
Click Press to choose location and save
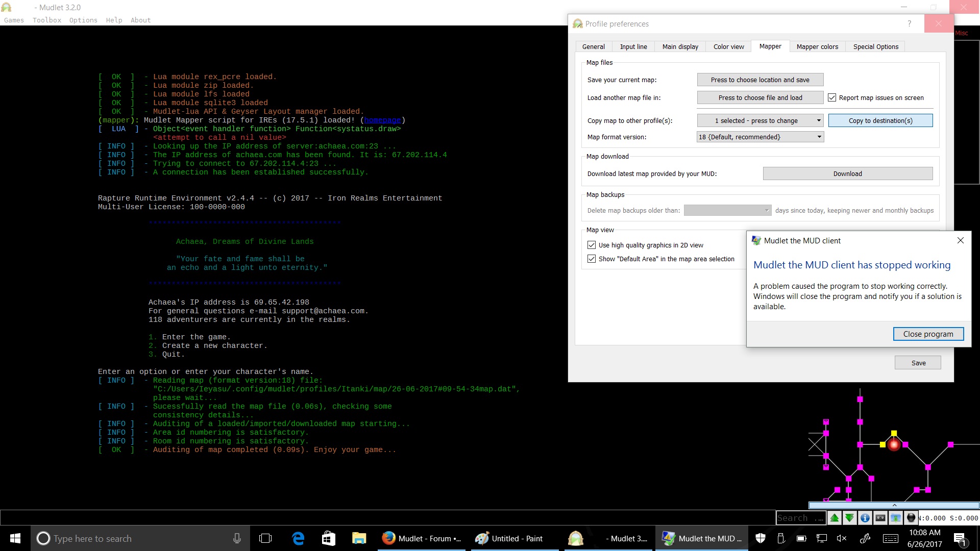[761, 80]
